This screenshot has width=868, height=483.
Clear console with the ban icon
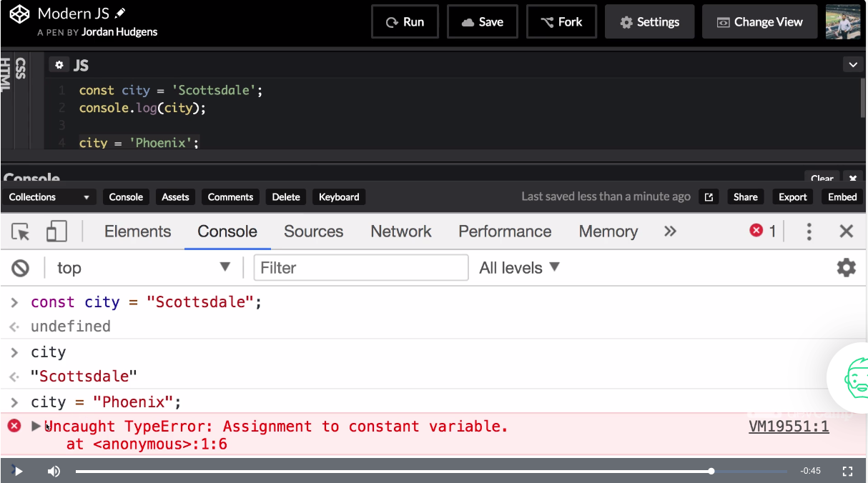tap(21, 268)
